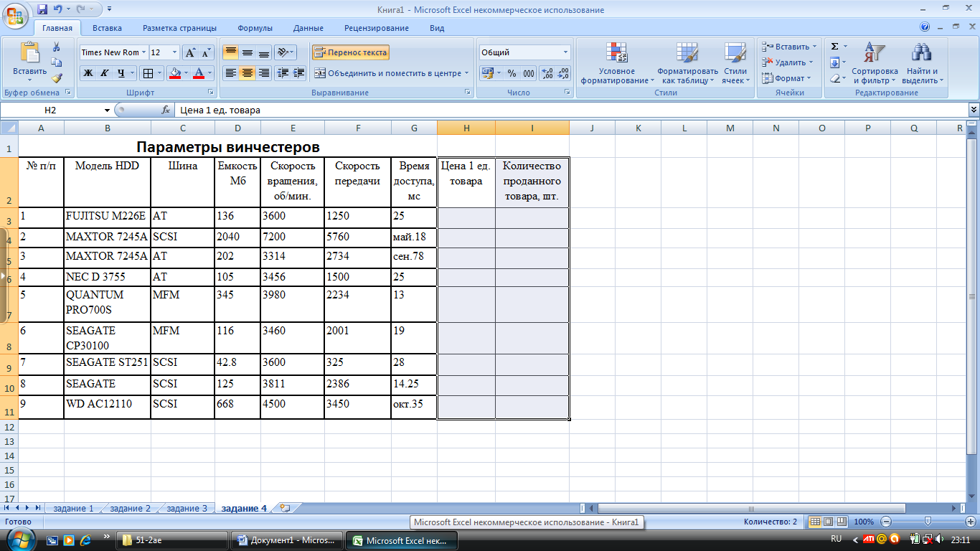980x551 pixels.
Task: Open the Разметка страницы tab
Action: click(179, 28)
